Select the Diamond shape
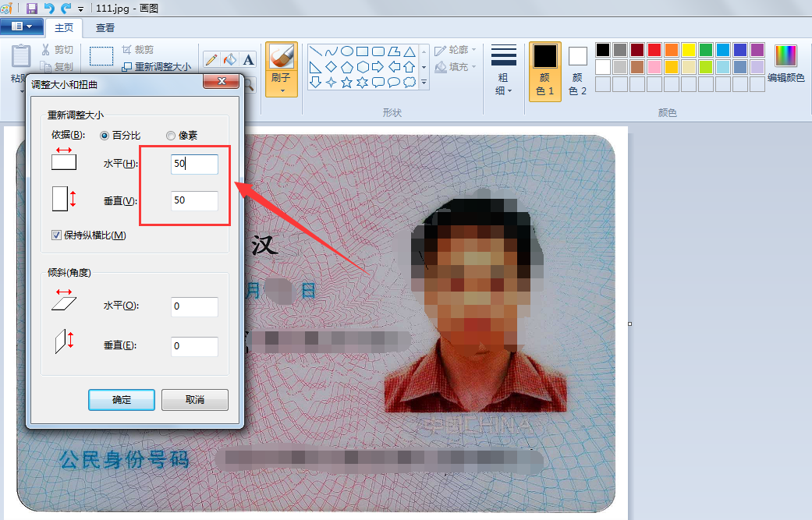This screenshot has width=812, height=520. [x=331, y=67]
